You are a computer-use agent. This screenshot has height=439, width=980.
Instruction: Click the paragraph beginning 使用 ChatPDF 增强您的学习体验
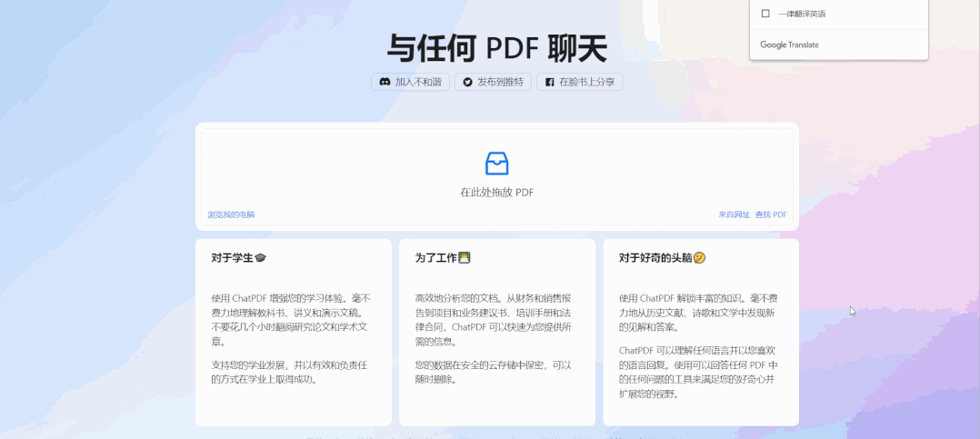pyautogui.click(x=293, y=320)
